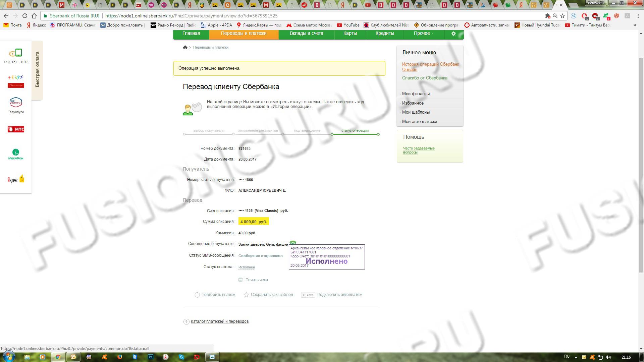644x362 pixels.
Task: Open the Главная tab
Action: coord(191,34)
